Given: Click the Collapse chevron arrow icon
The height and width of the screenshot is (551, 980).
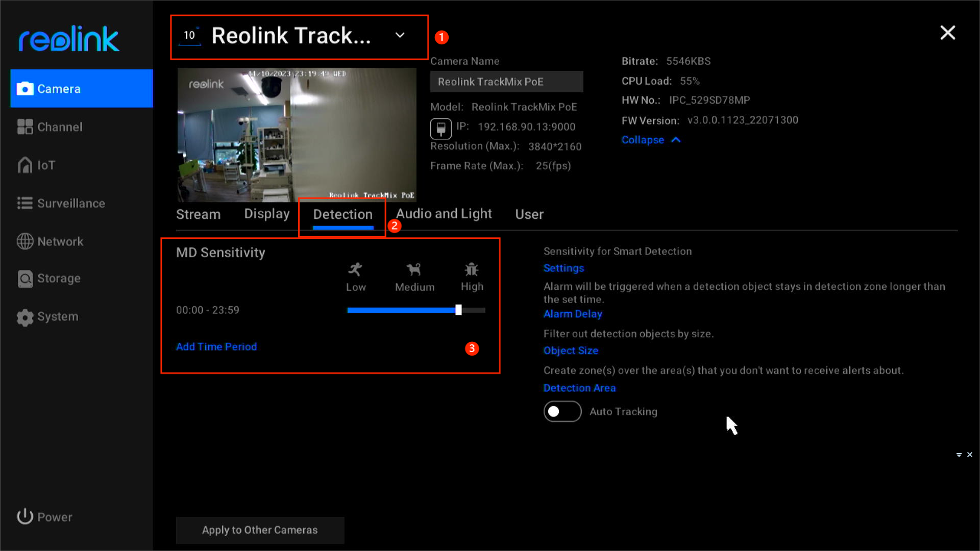Looking at the screenshot, I should click(x=676, y=140).
